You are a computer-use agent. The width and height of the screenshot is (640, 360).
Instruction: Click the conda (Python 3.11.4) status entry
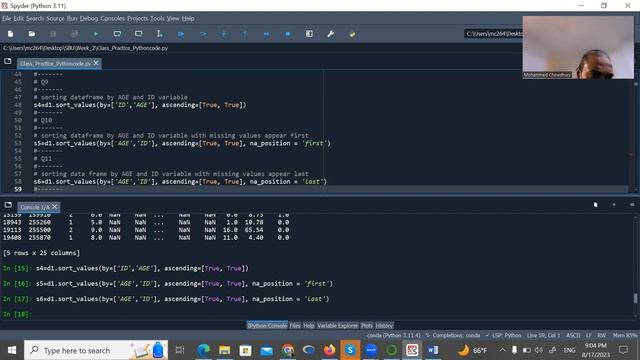point(393,335)
